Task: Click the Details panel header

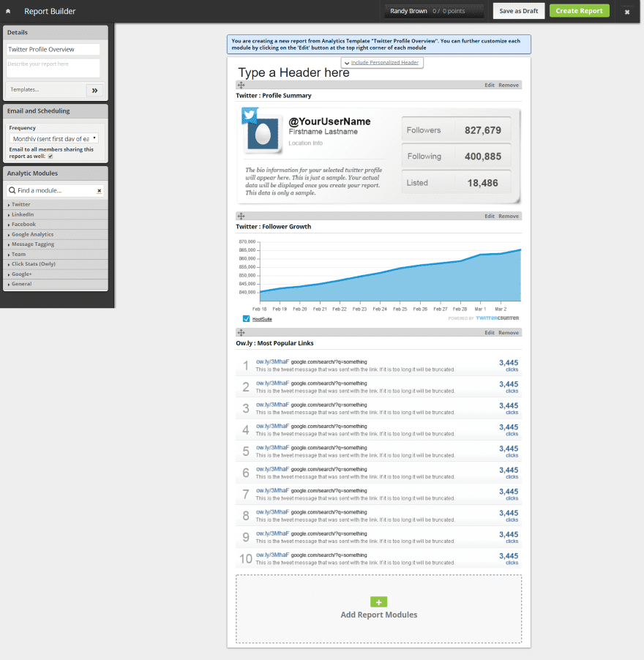Action: 56,32
